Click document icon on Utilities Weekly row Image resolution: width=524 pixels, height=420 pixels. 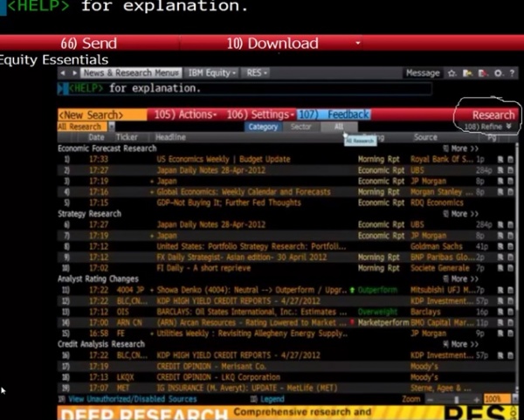510,334
